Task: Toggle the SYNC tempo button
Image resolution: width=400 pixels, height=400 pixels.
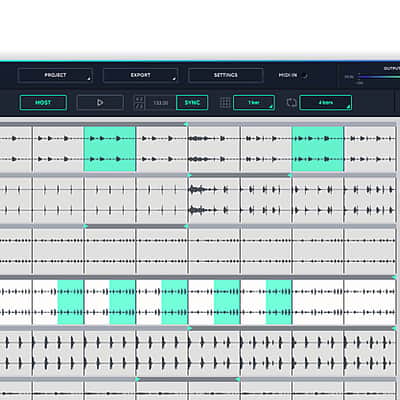Action: pos(192,103)
